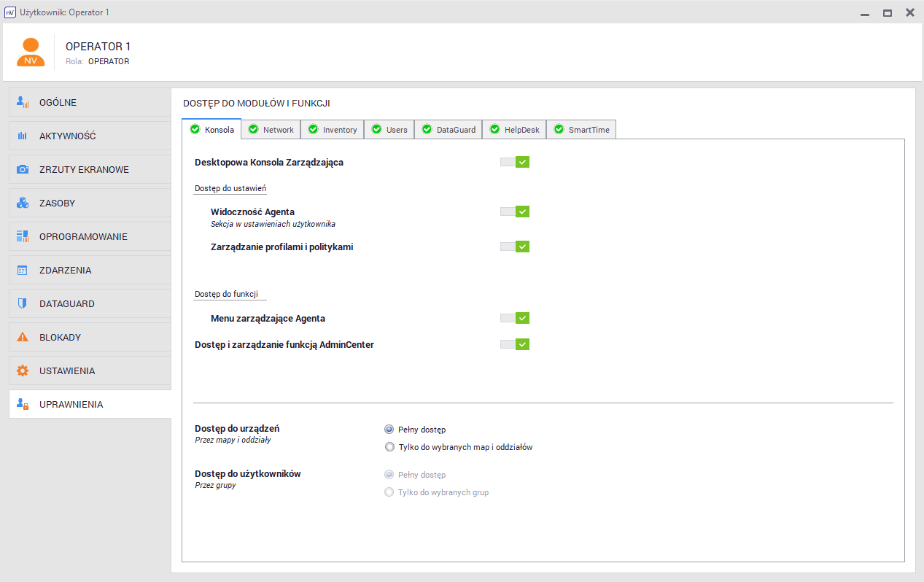
Task: Toggle Zarządzanie profilami i politykami switch
Action: (515, 247)
